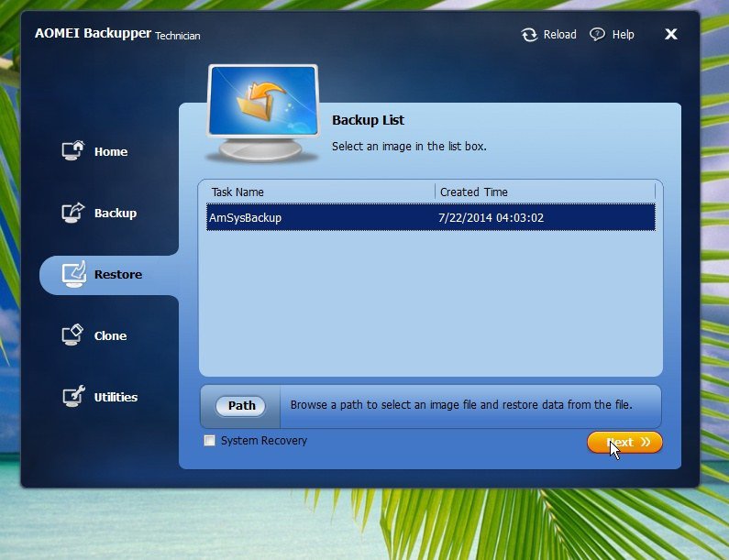Click the Path button to browse image
The image size is (729, 560).
tap(241, 406)
